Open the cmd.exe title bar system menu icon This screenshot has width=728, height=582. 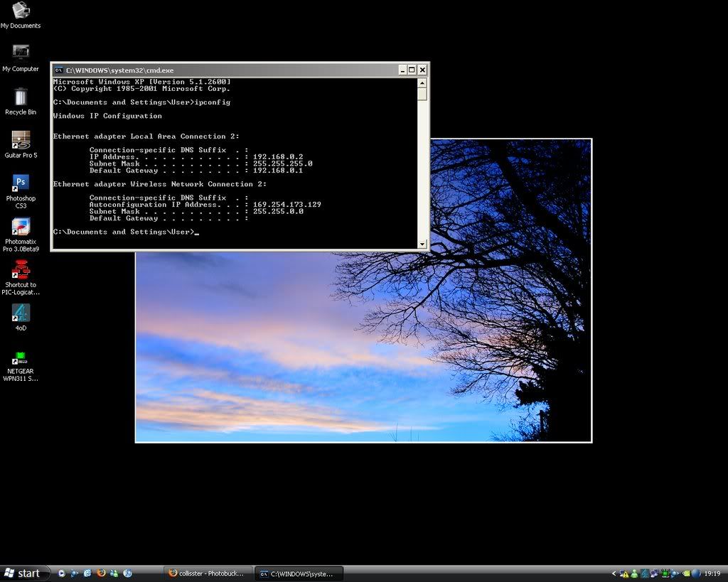[x=58, y=70]
